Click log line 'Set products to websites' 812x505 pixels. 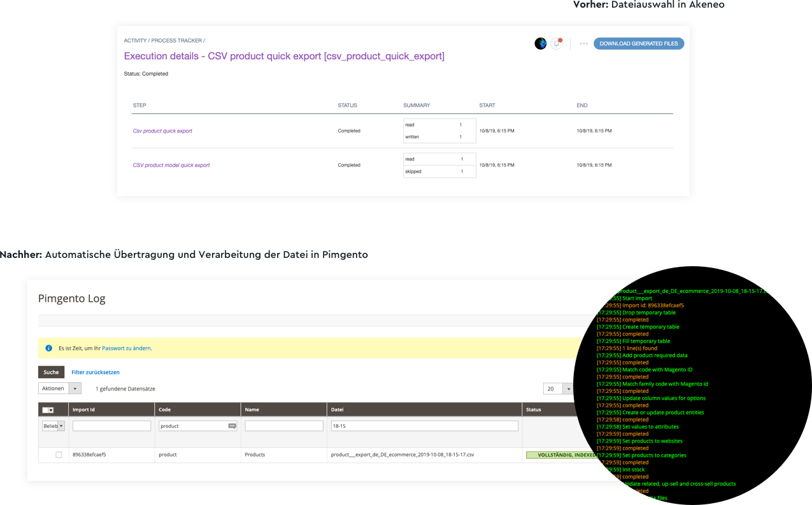pos(639,441)
